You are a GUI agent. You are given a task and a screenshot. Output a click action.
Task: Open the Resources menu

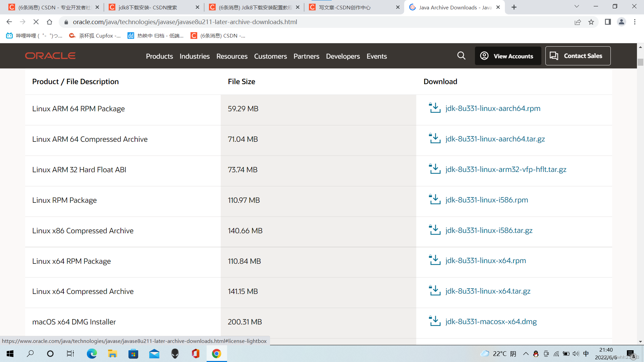232,56
